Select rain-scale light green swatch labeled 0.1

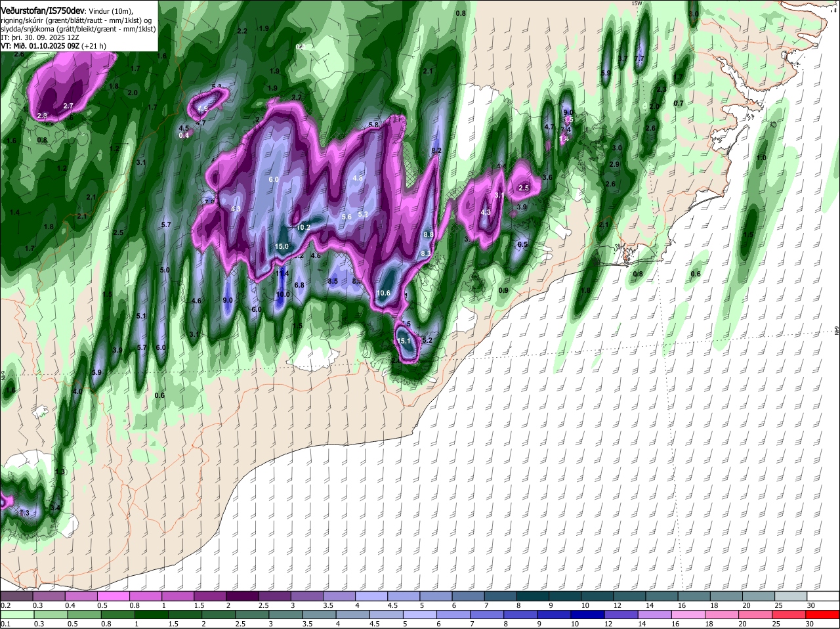pos(16,615)
